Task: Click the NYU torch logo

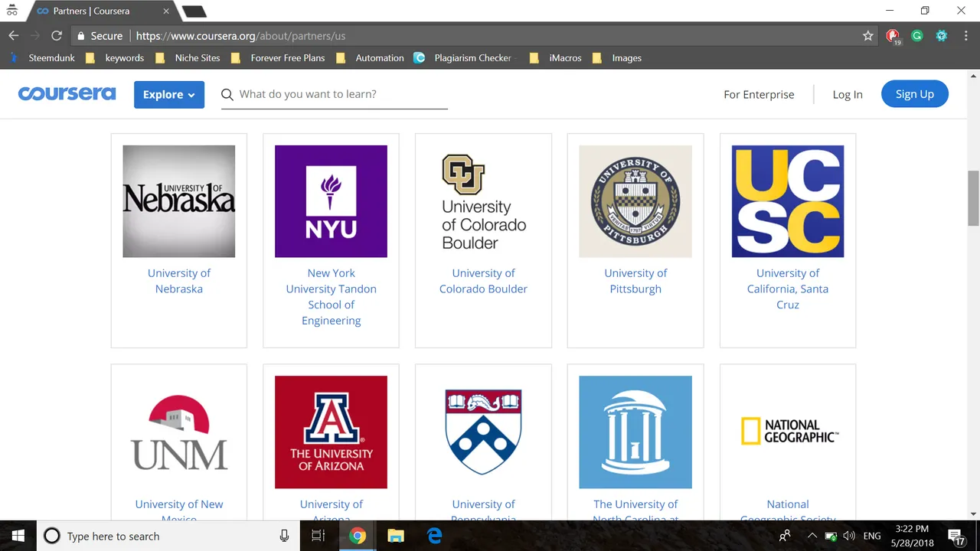Action: pyautogui.click(x=331, y=201)
